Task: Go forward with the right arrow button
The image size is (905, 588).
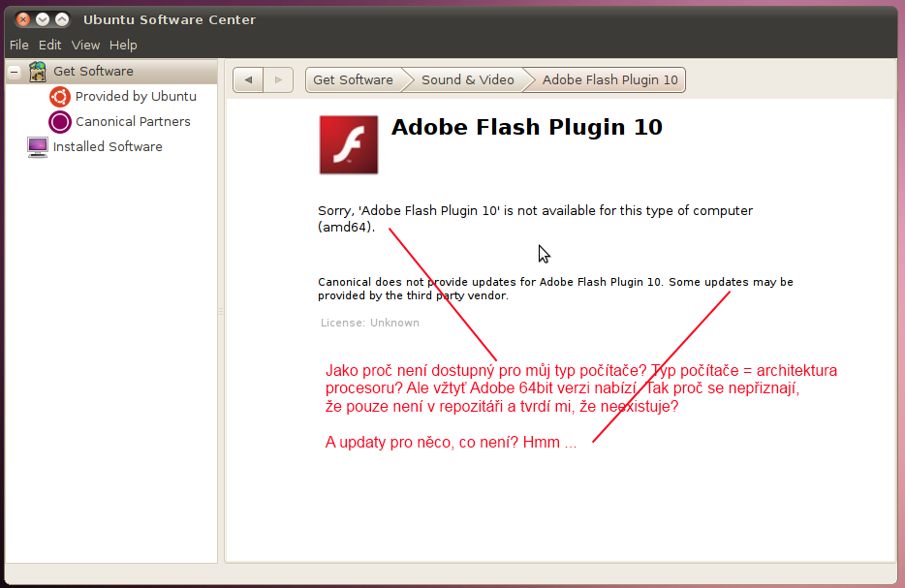Action: pyautogui.click(x=278, y=79)
